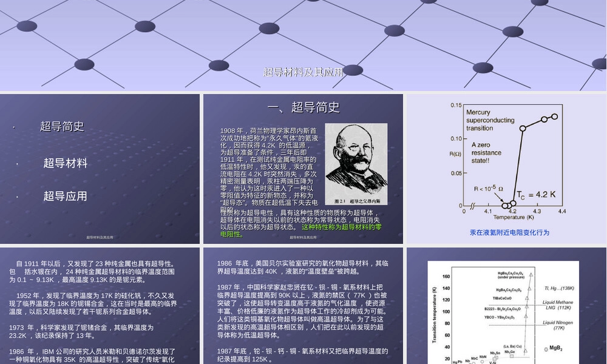Click the axis label Temperature (K)
The height and width of the screenshot is (364, 607).
514,217
